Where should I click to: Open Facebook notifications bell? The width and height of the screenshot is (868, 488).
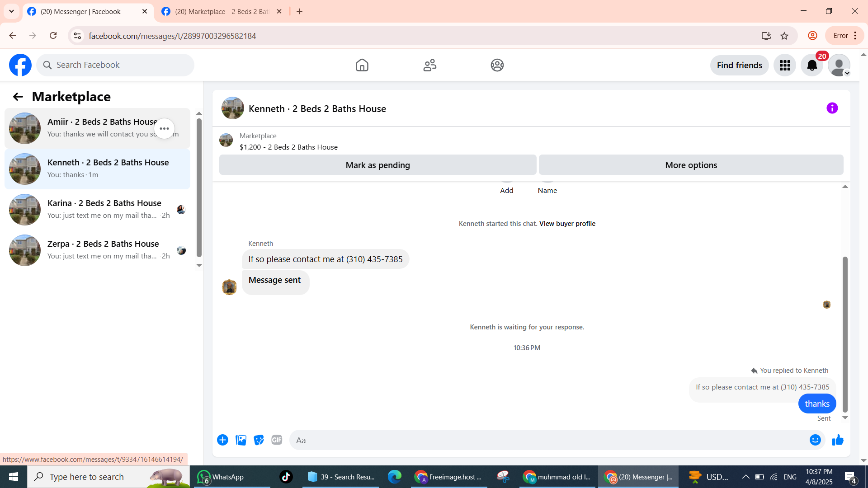point(812,66)
